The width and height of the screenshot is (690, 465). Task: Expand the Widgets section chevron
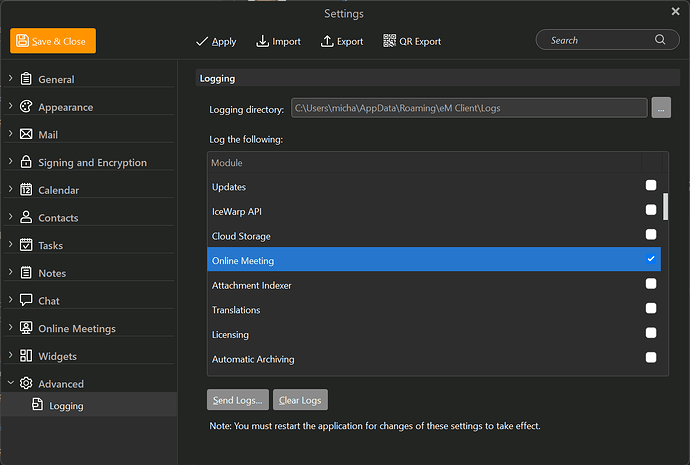point(11,355)
